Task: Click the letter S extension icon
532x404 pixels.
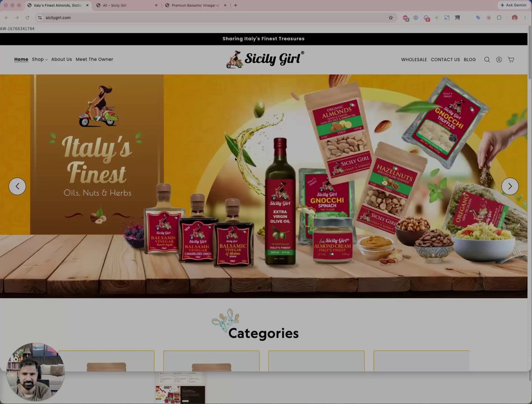Action: click(x=447, y=17)
